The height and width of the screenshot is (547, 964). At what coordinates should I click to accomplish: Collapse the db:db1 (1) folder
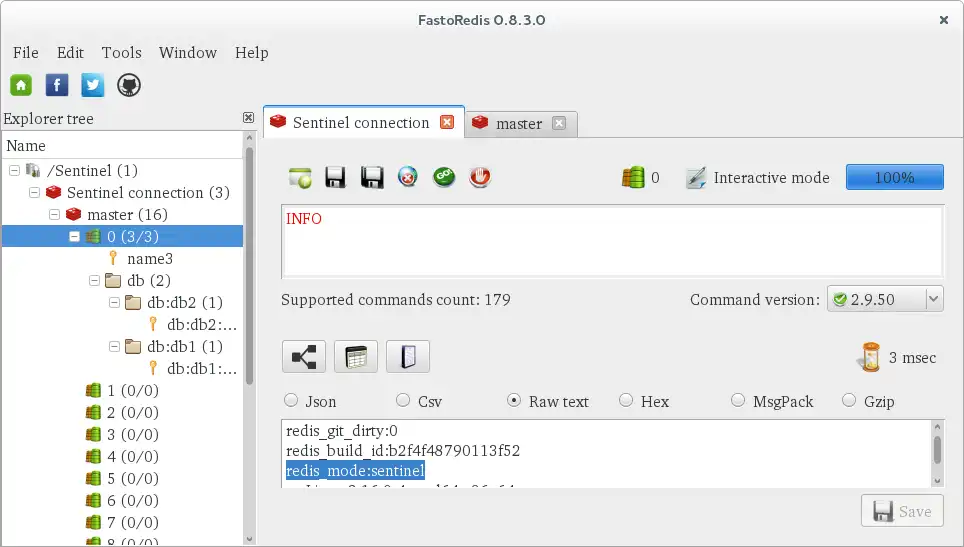coord(114,347)
